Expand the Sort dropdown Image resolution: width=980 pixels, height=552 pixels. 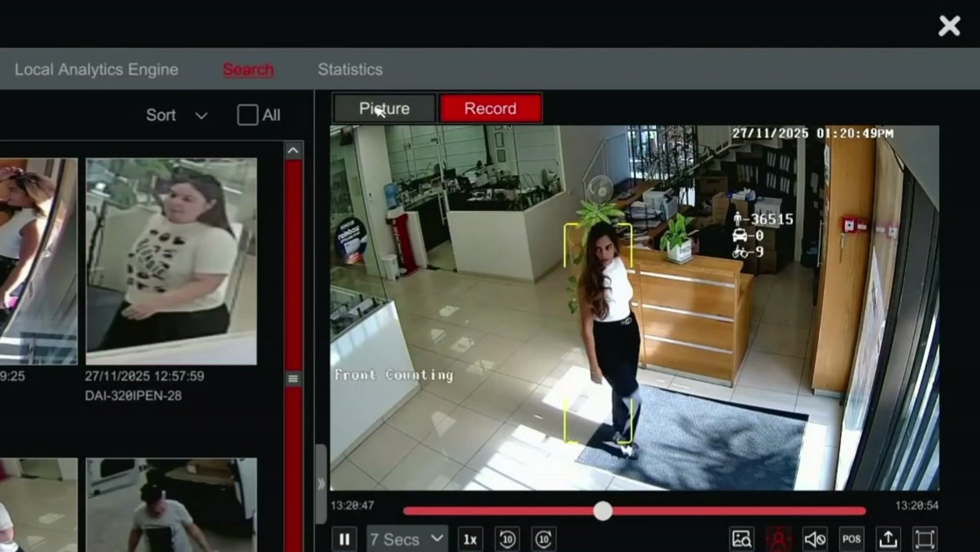pyautogui.click(x=177, y=115)
